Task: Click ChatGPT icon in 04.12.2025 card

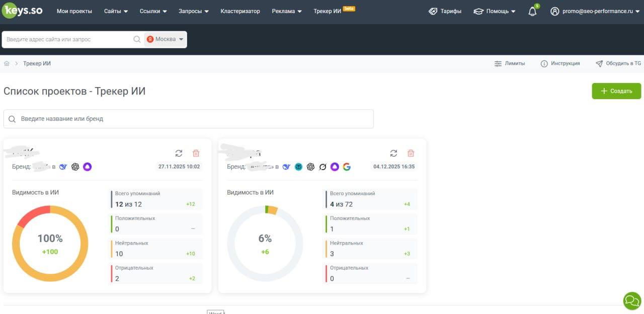Action: pos(310,167)
